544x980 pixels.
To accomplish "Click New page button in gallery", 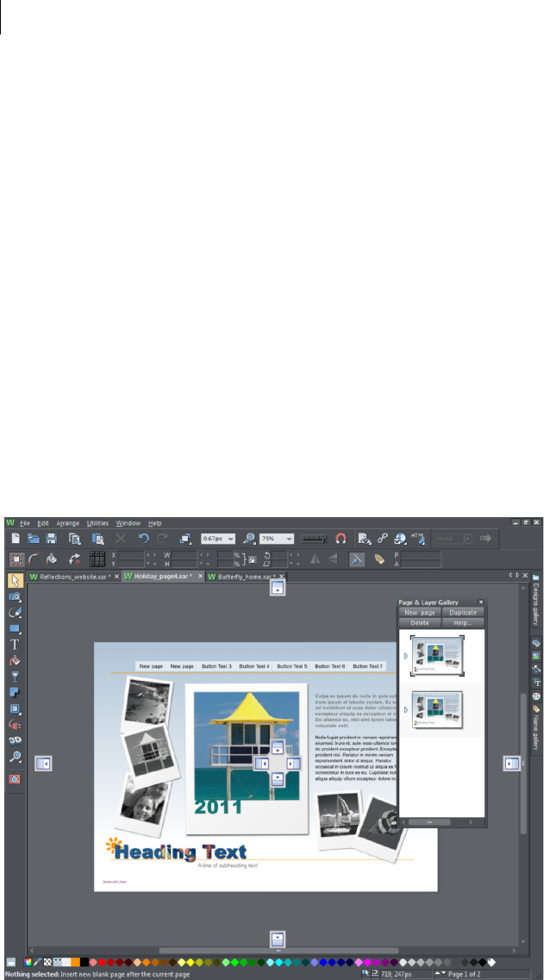I will (x=420, y=613).
